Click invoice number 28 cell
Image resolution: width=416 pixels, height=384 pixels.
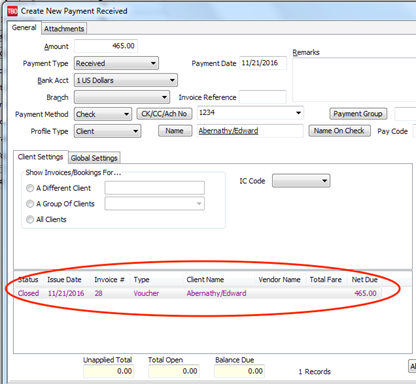click(x=98, y=293)
